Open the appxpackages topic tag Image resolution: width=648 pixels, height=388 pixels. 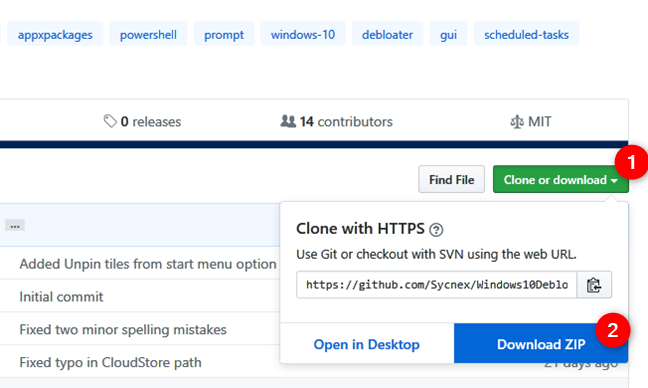[x=55, y=34]
